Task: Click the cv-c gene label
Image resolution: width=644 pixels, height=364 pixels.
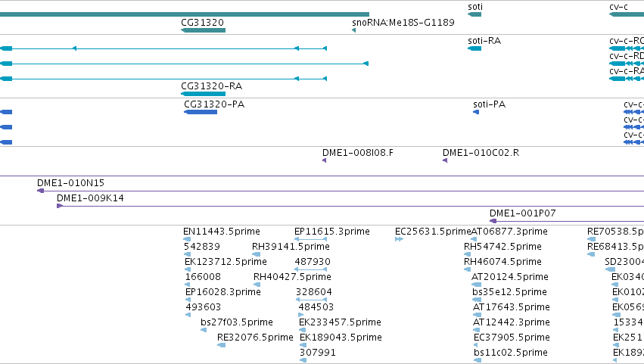Action: click(x=618, y=7)
